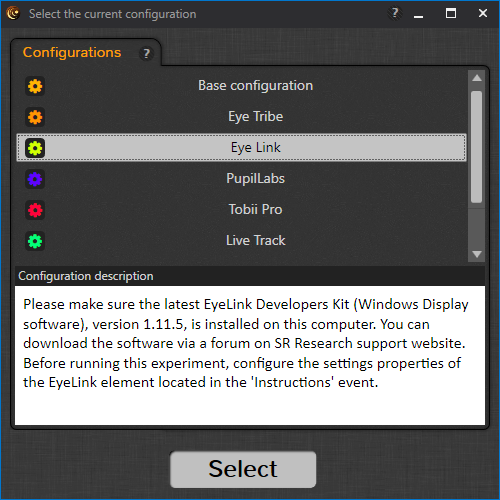This screenshot has width=500, height=500.
Task: Select the Configurations tab
Action: coord(72,53)
